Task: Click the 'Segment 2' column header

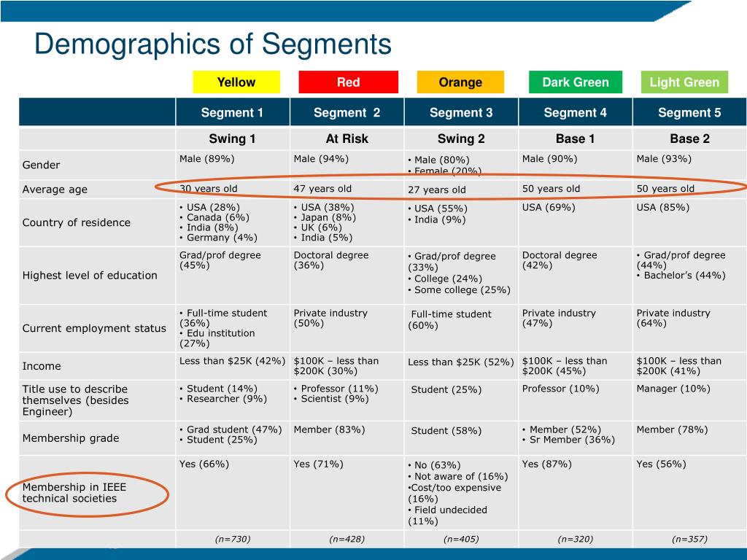Action: [347, 112]
